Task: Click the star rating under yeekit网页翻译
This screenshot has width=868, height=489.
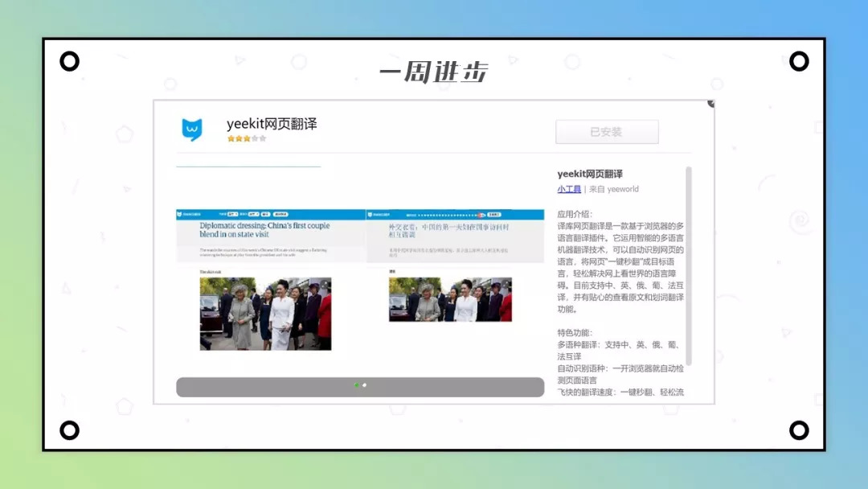Action: (247, 138)
